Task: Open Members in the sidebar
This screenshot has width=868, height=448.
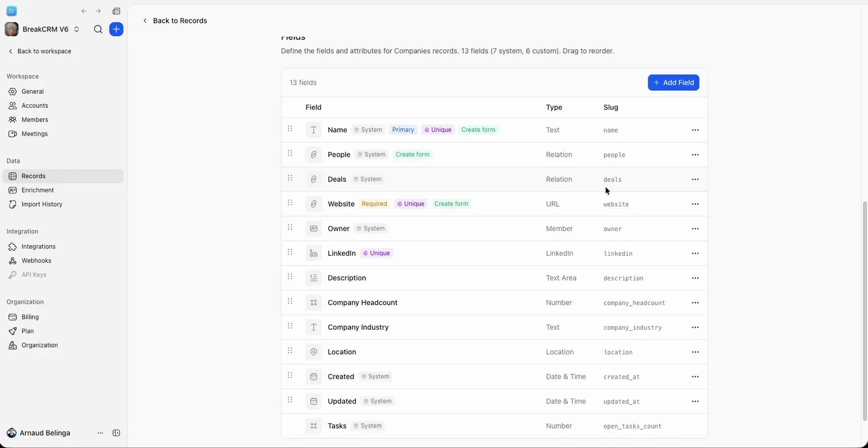Action: [x=63, y=120]
